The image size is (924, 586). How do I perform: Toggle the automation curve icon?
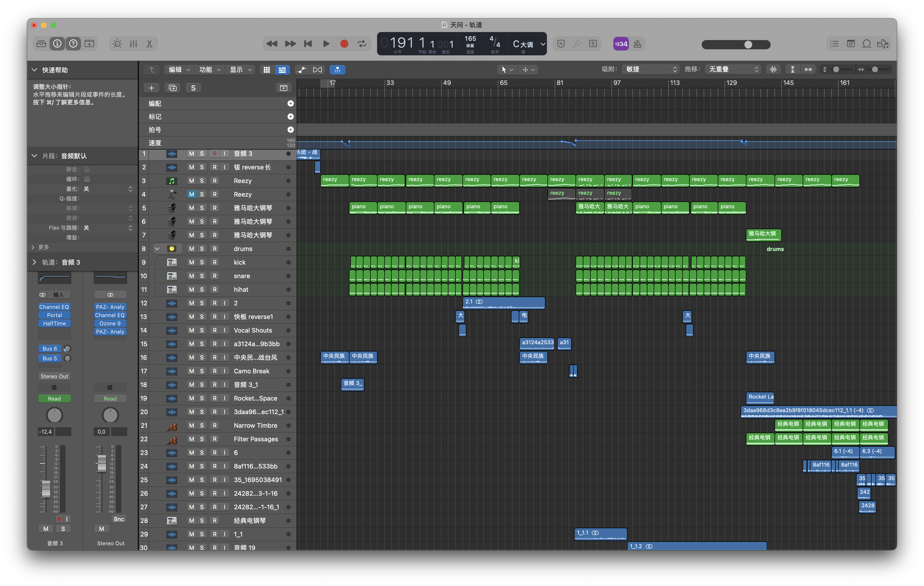(302, 69)
